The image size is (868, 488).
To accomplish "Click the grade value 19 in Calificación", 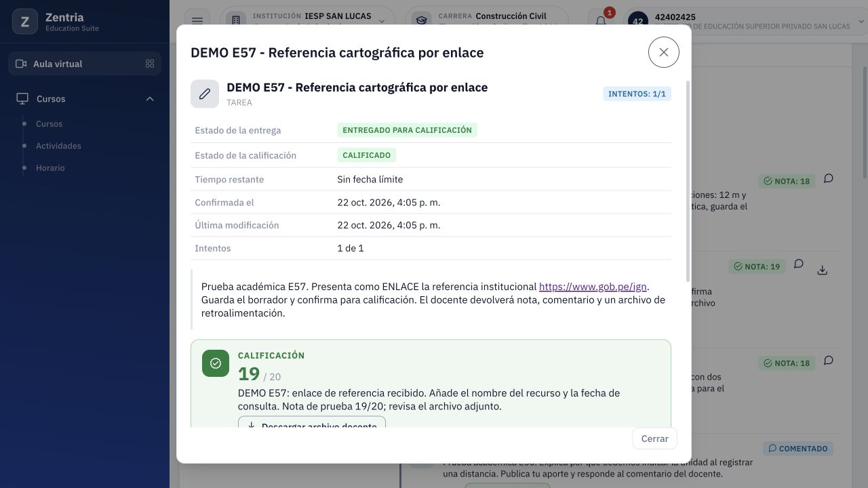I will click(249, 373).
